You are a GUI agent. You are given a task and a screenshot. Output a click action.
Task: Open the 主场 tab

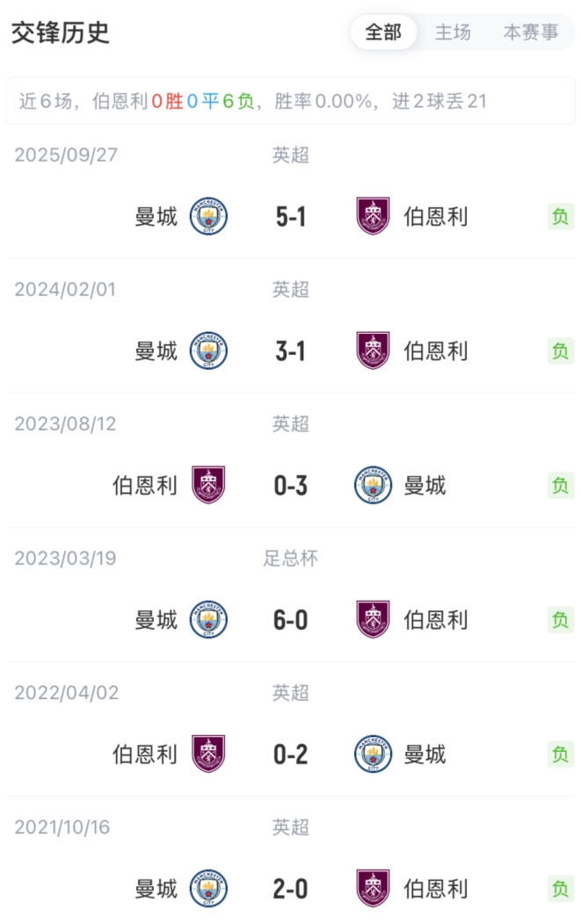453,32
